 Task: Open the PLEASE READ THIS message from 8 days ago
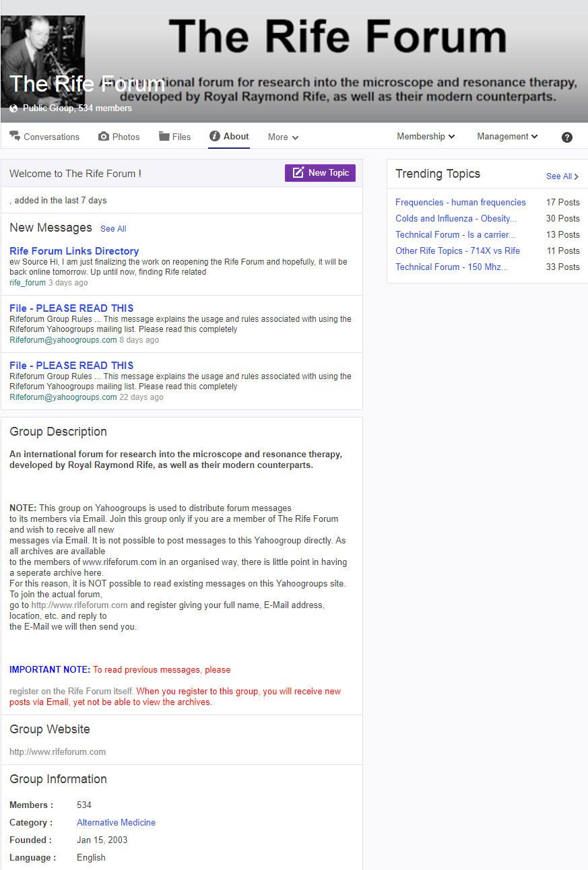click(x=71, y=308)
